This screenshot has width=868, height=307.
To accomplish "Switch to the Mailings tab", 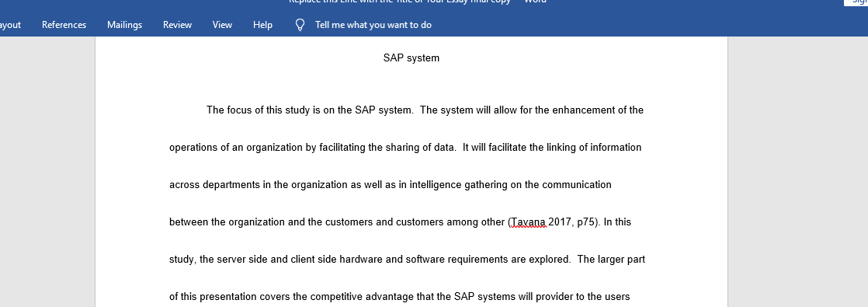I will (x=124, y=25).
